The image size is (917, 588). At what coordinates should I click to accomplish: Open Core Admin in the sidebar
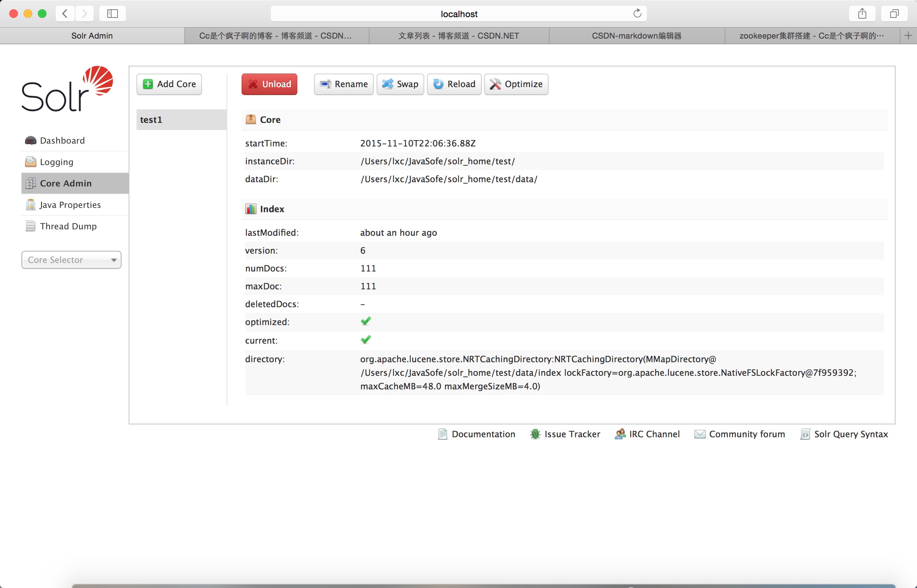click(75, 183)
